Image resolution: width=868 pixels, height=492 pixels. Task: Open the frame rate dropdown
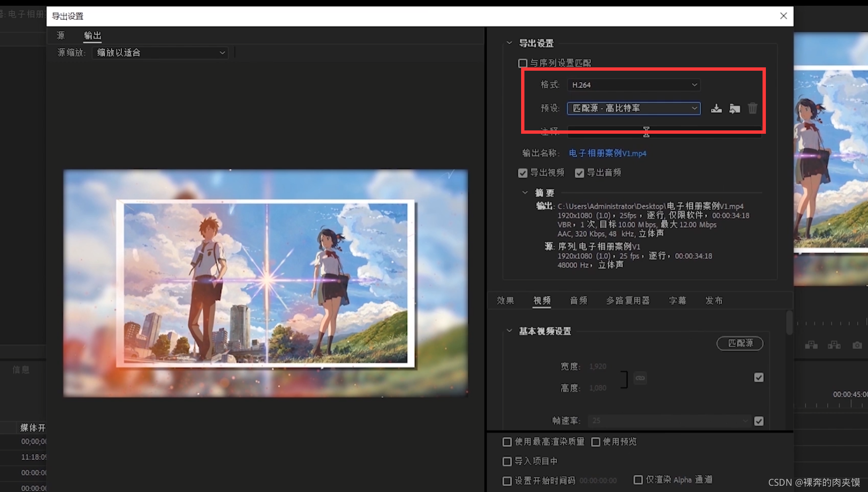(x=669, y=421)
